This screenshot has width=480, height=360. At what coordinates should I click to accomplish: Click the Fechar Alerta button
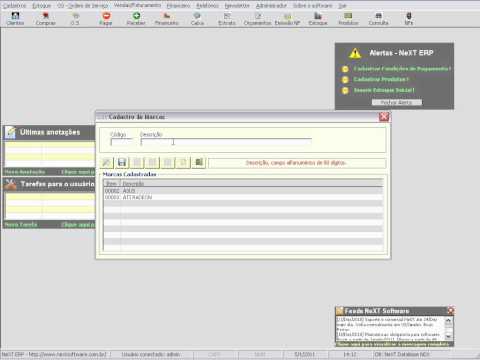coord(397,102)
